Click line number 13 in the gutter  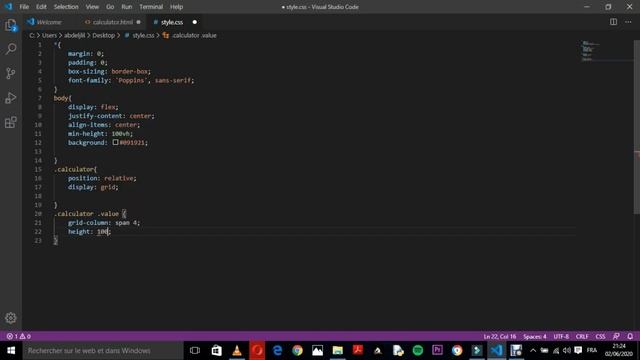(38, 151)
